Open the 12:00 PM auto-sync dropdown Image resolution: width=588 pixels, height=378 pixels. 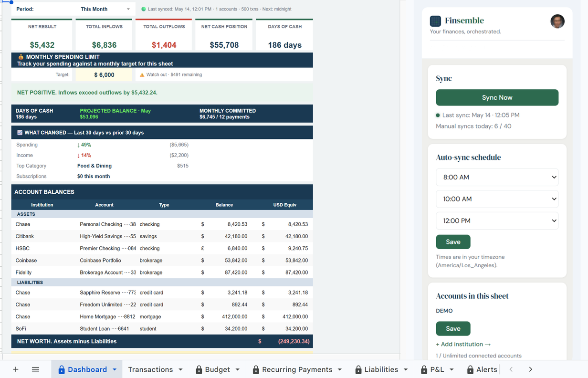click(497, 221)
